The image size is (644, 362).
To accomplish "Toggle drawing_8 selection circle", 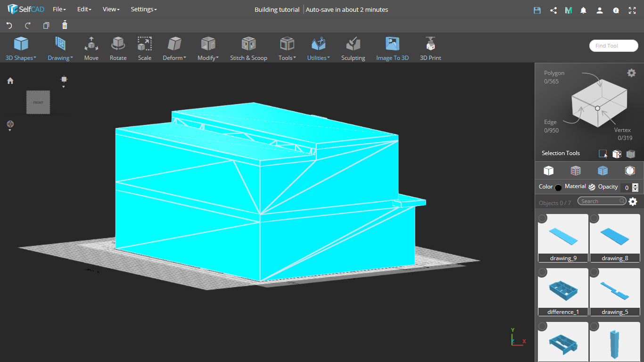I will point(594,218).
